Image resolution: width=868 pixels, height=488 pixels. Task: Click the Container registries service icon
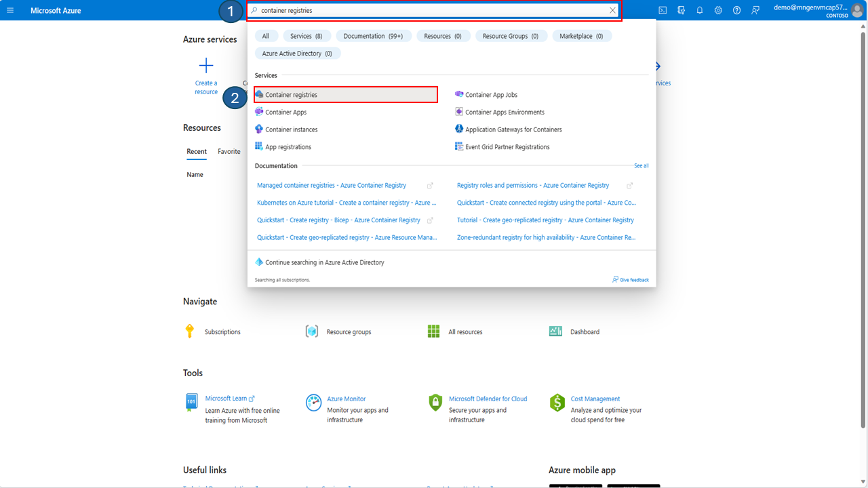[x=259, y=94]
